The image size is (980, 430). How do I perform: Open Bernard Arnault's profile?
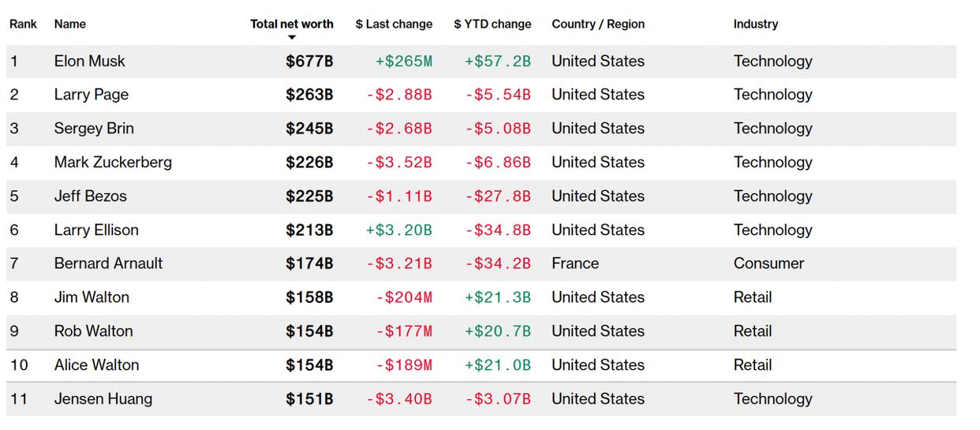(108, 264)
